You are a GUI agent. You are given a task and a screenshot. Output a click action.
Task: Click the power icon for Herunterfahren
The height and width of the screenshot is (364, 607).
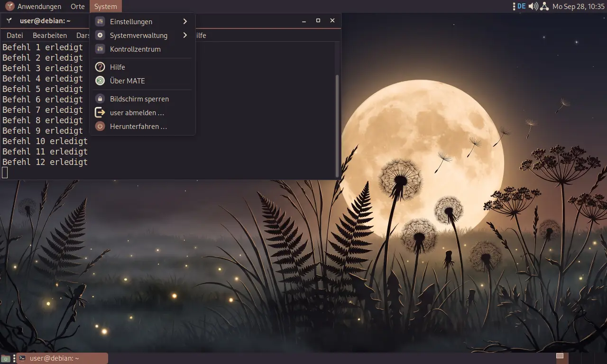[100, 127]
